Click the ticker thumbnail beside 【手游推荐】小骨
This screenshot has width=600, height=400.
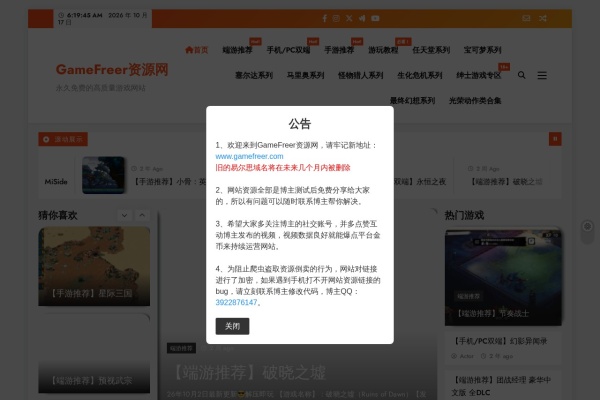tap(103, 175)
